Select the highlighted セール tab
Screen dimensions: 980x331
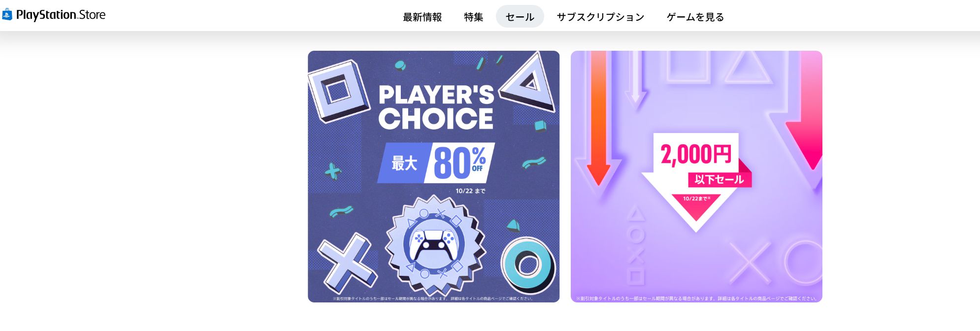coord(520,17)
